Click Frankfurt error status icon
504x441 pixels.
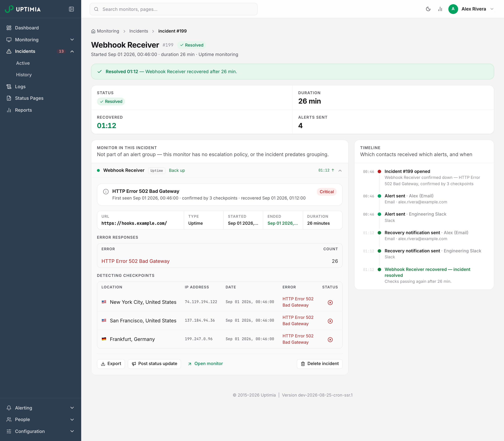point(330,340)
